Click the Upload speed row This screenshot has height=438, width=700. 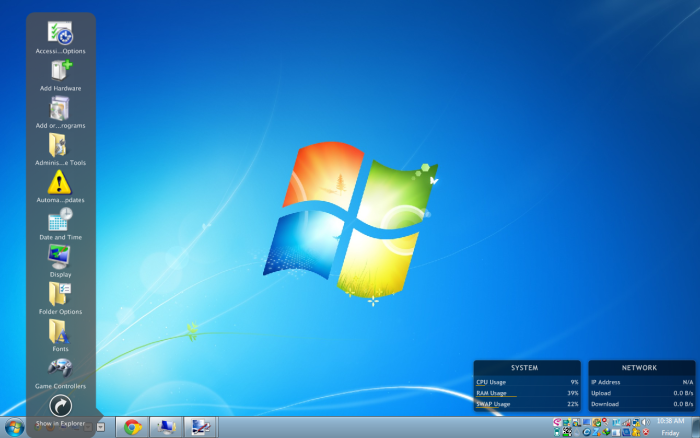[x=642, y=393]
